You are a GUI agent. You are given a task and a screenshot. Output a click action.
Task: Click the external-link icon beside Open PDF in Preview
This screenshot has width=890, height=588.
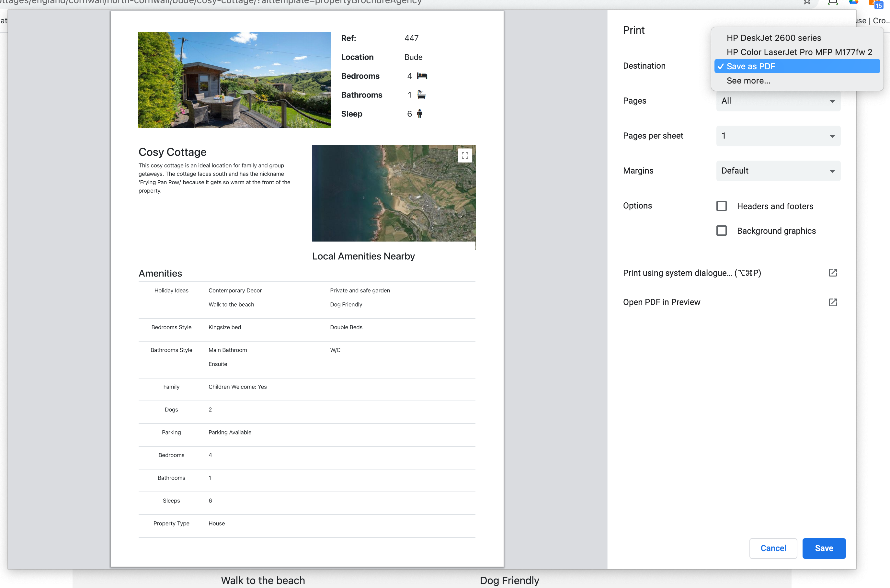(x=833, y=302)
